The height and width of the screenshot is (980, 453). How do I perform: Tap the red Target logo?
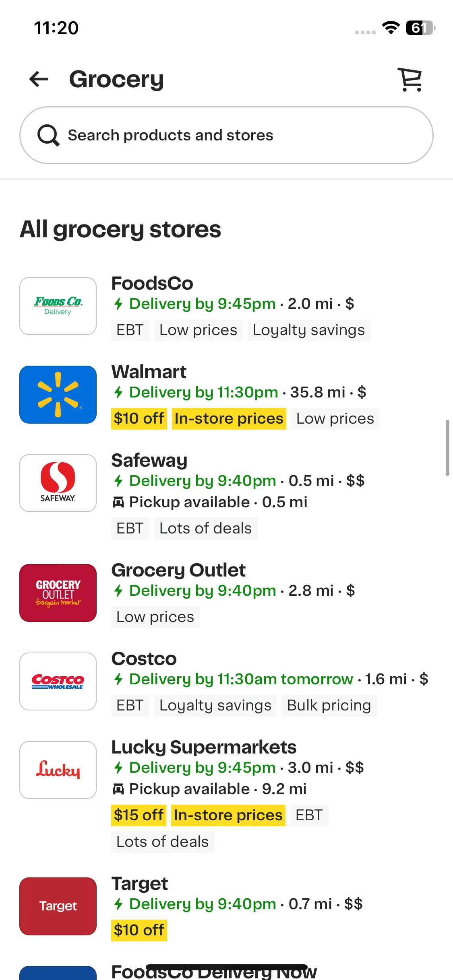(58, 906)
